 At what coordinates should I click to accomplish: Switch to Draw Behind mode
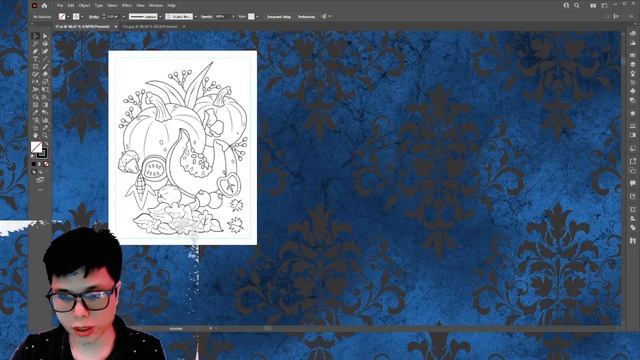(40, 172)
